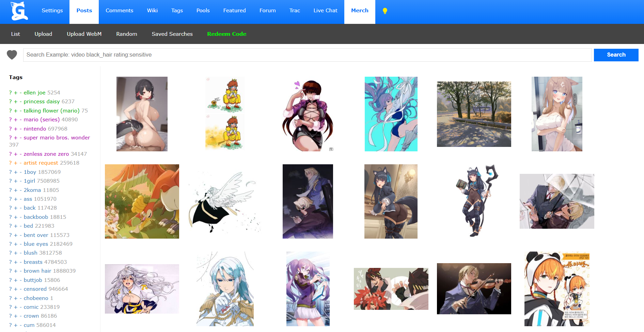
Task: Open Saved Searches
Action: tap(172, 34)
